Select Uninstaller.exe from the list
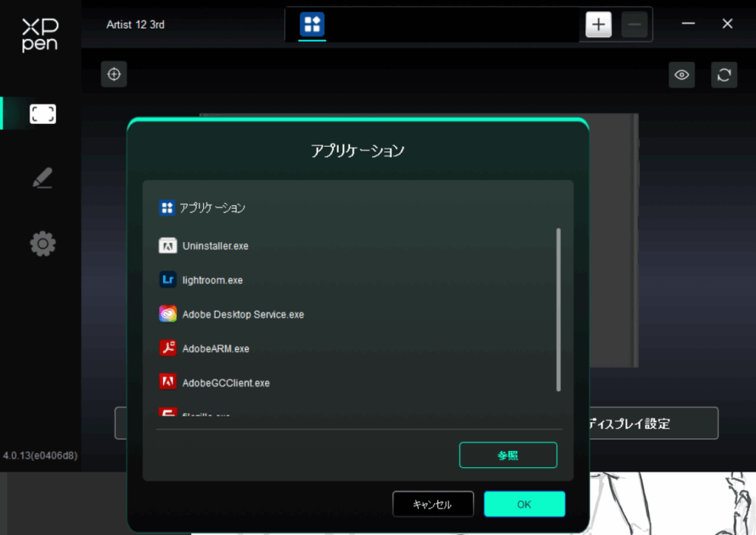This screenshot has height=535, width=756. [x=215, y=246]
